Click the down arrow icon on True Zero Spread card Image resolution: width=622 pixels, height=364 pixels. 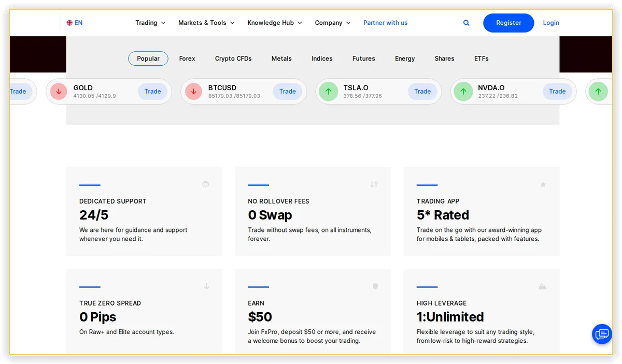(x=206, y=286)
